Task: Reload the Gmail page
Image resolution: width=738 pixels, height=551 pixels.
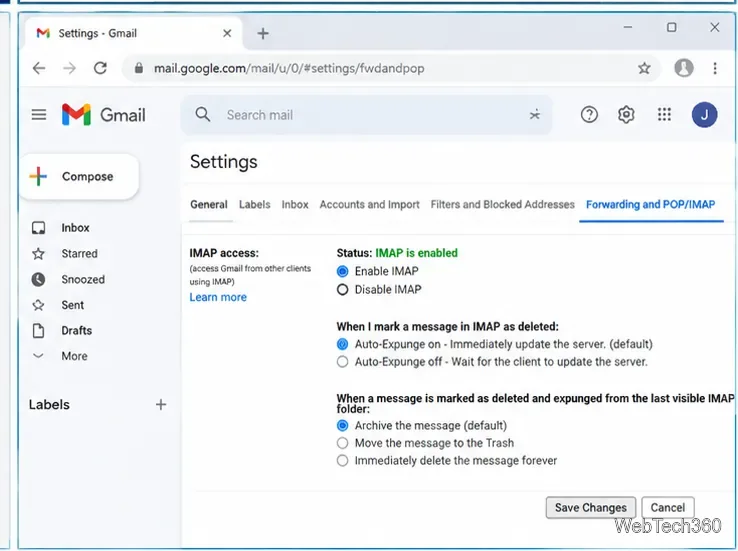Action: pyautogui.click(x=100, y=68)
